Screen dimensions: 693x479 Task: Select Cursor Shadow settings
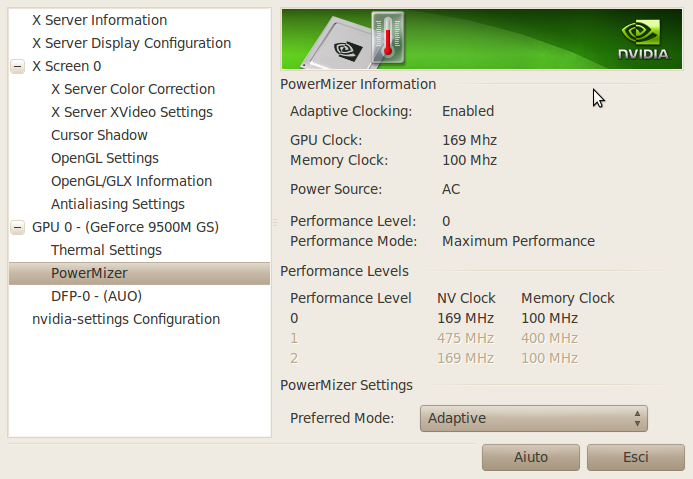click(99, 135)
